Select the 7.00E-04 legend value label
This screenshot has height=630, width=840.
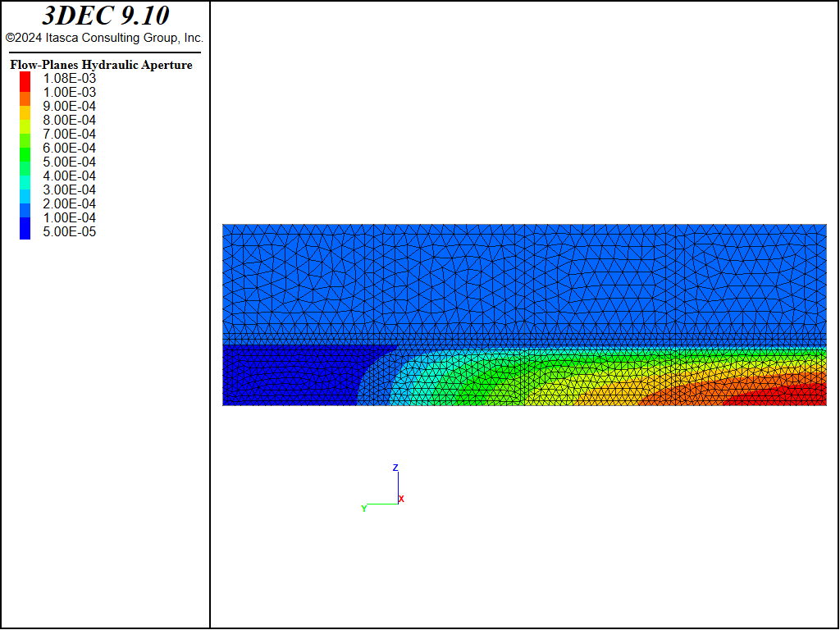click(69, 135)
